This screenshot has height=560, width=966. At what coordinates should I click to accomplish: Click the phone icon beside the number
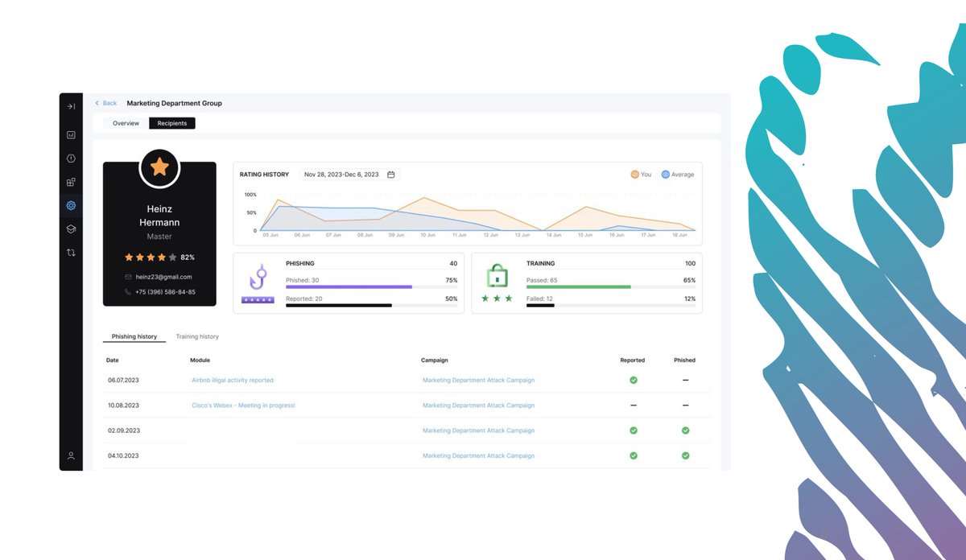click(128, 292)
